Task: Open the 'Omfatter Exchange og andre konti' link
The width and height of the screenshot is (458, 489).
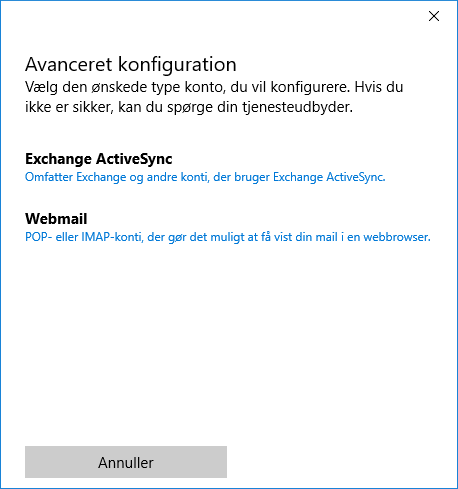Action: [205, 177]
